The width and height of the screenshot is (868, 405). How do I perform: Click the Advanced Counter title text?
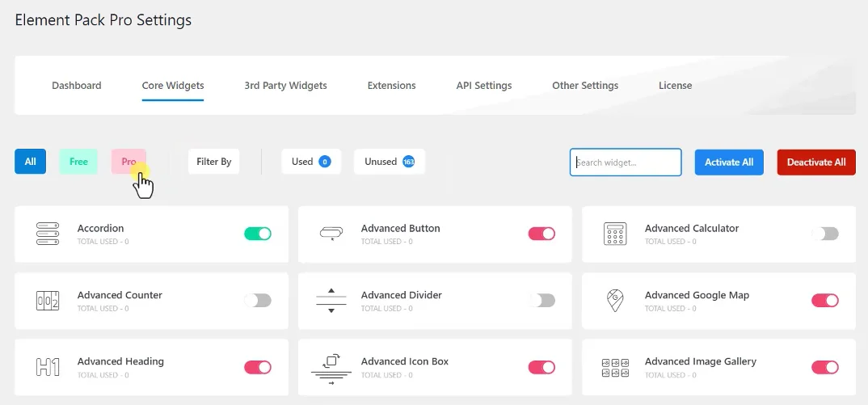120,295
